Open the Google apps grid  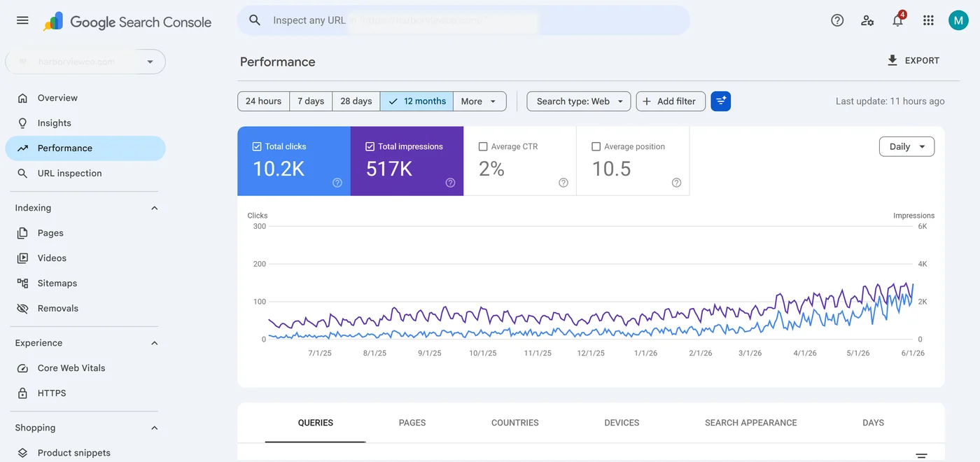[x=928, y=20]
